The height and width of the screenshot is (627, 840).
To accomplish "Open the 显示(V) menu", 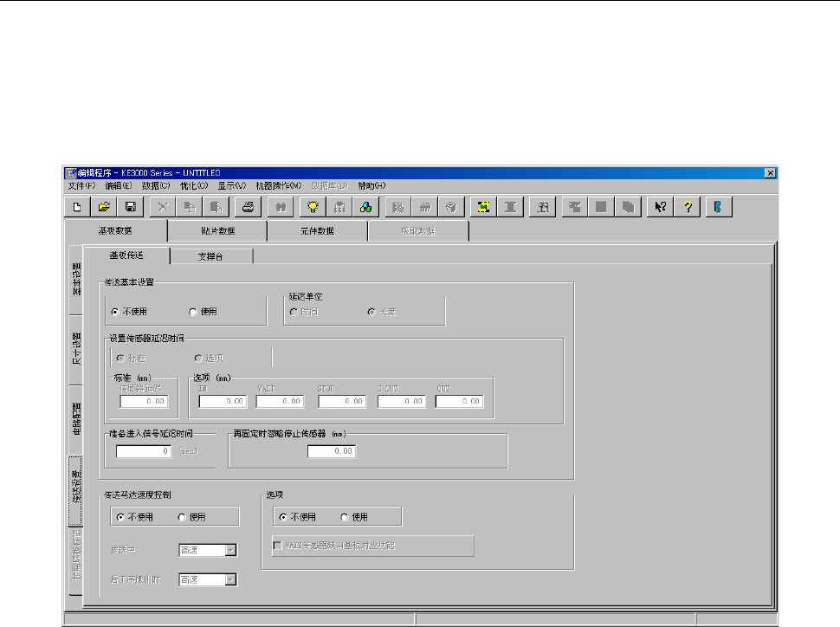I will (x=231, y=186).
